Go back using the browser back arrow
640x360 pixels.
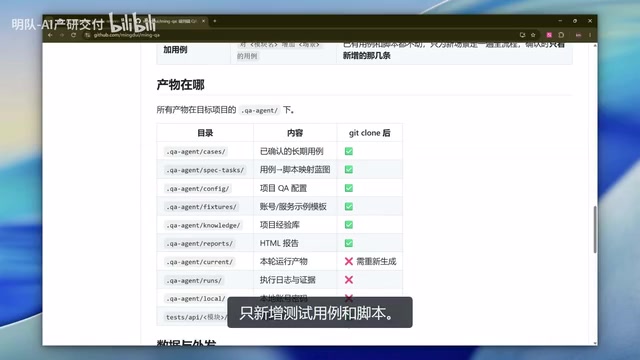(x=50, y=35)
